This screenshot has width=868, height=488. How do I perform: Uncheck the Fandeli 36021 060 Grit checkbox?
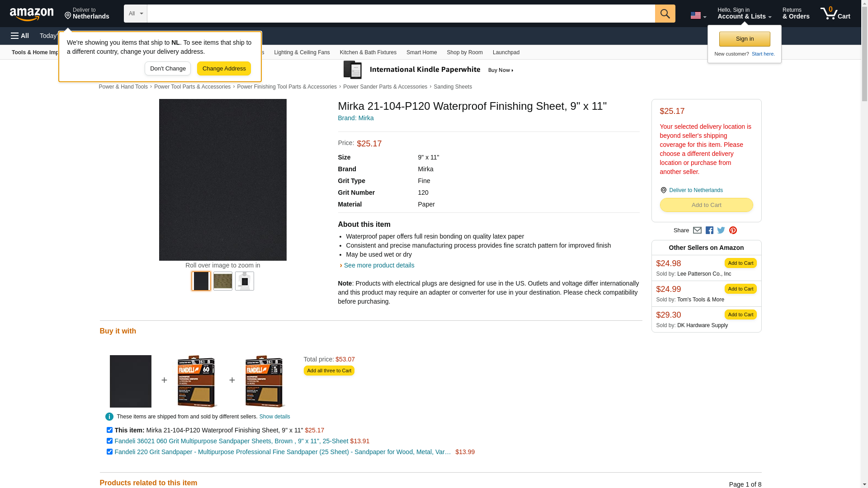click(x=109, y=441)
